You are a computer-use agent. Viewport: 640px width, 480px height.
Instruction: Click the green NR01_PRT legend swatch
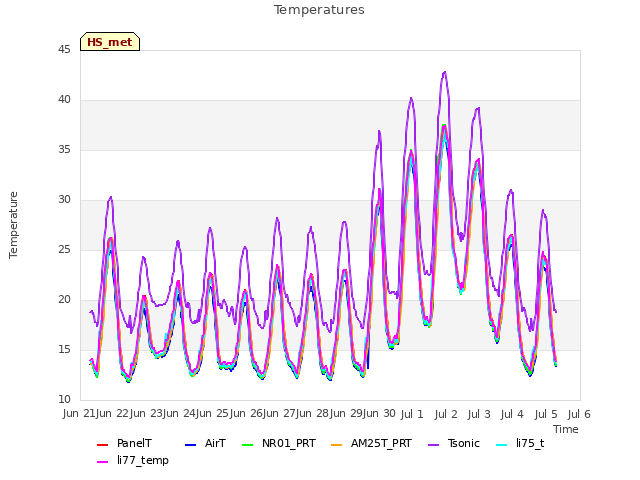[248, 444]
